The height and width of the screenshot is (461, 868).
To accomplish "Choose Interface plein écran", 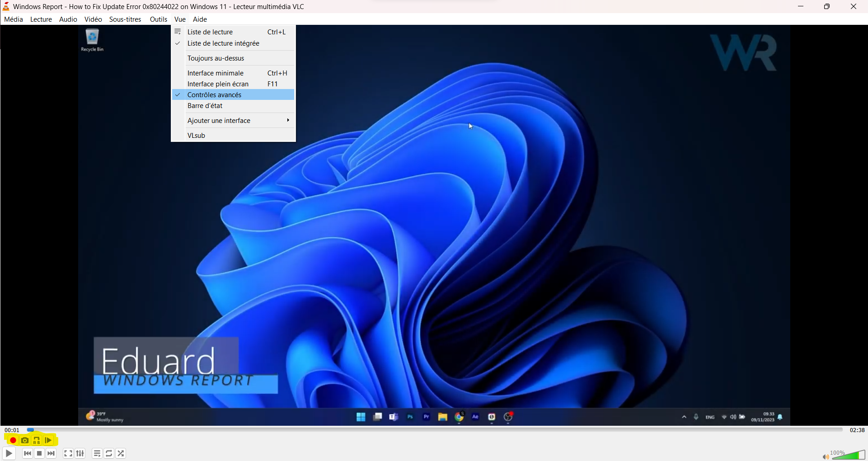I will tap(233, 84).
